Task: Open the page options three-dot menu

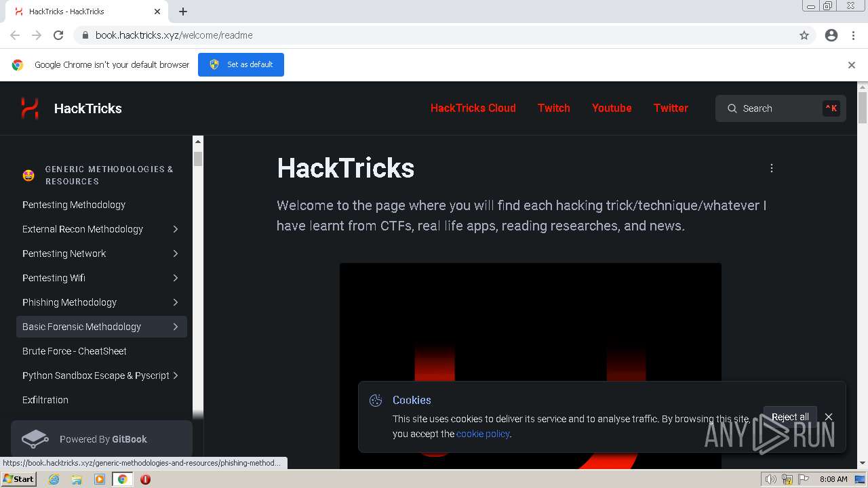Action: tap(772, 168)
